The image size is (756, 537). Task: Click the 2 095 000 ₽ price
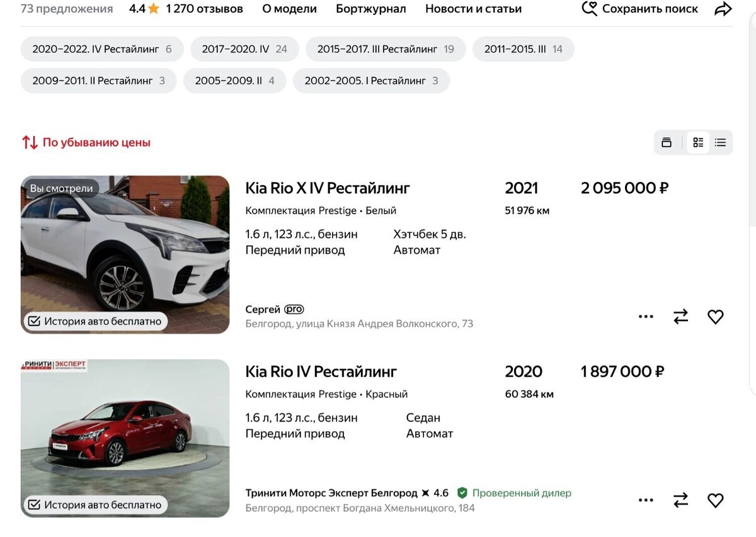pos(624,188)
